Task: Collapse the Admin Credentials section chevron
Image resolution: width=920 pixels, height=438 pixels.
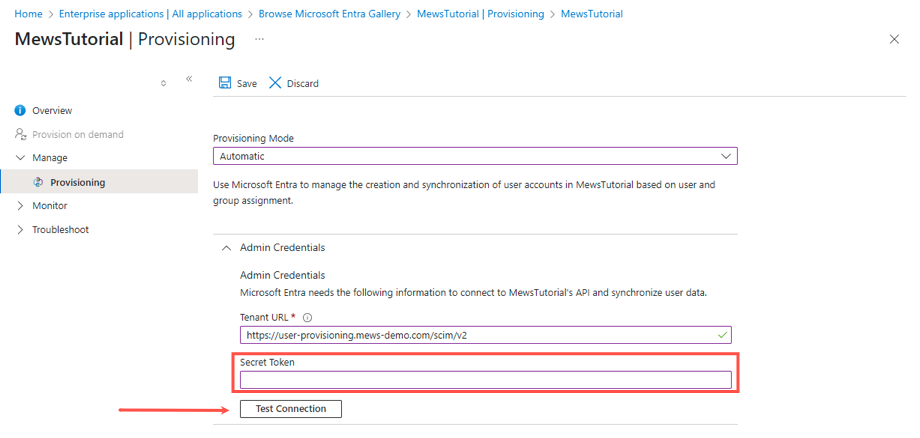Action: pos(226,248)
